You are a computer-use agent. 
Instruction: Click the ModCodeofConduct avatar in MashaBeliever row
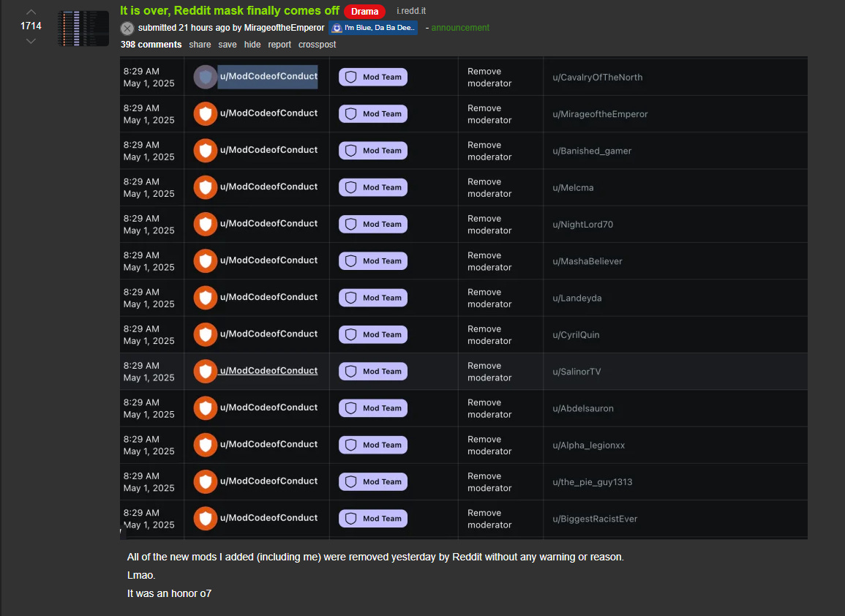tap(206, 261)
